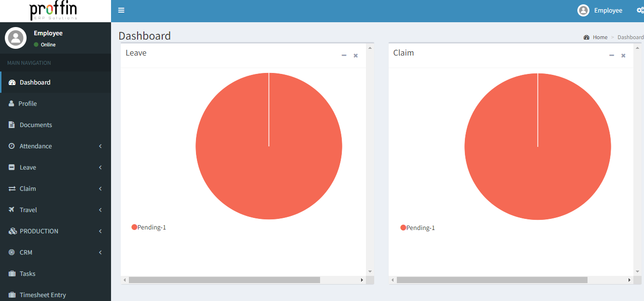The image size is (644, 301).
Task: Click the Leave panel horizontal scrollbar thumb
Action: [x=224, y=280]
